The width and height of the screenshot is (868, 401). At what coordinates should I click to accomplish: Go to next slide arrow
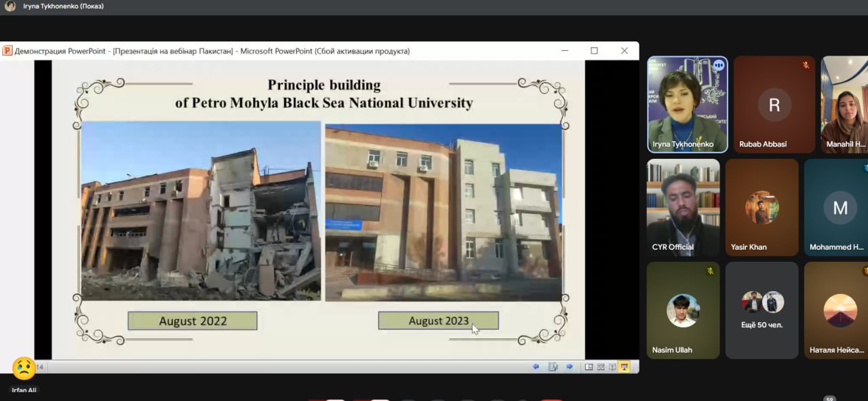[570, 367]
